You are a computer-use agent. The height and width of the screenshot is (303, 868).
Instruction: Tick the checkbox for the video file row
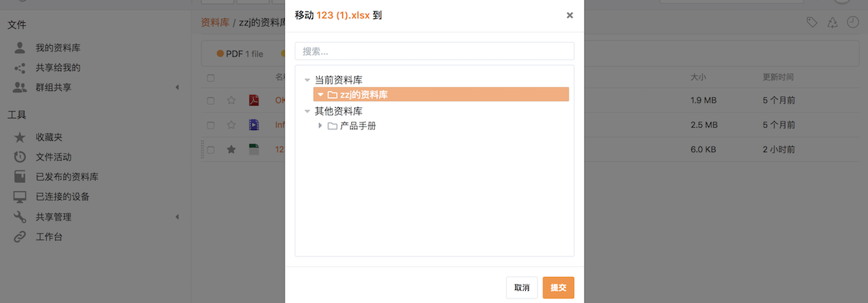point(210,125)
